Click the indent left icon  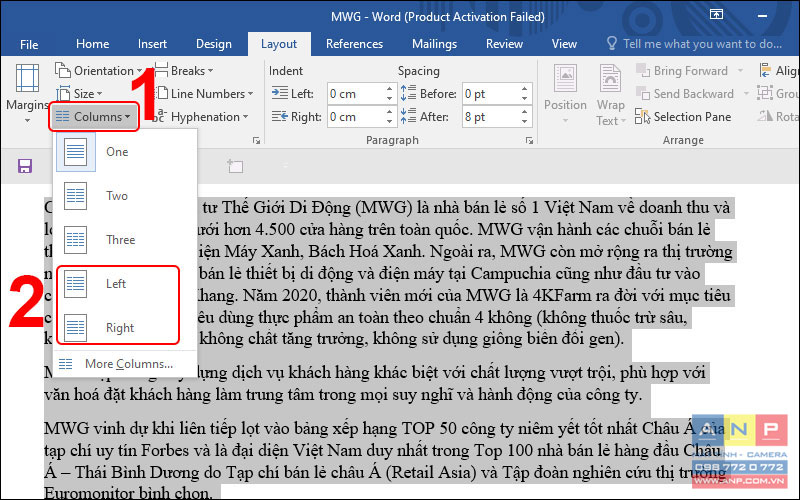tap(280, 93)
